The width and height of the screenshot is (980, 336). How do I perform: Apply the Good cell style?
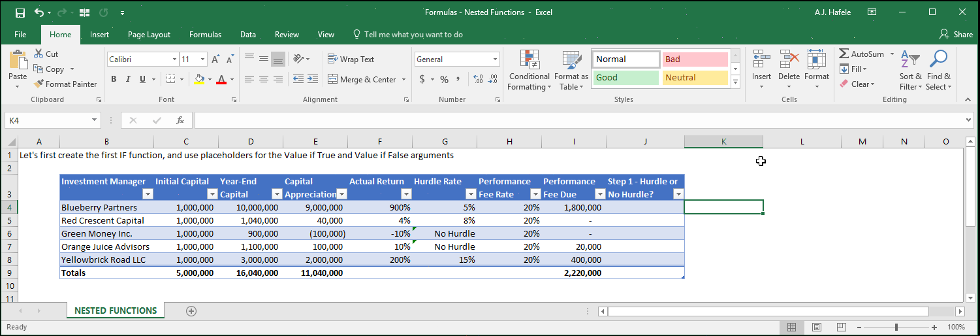[626, 78]
